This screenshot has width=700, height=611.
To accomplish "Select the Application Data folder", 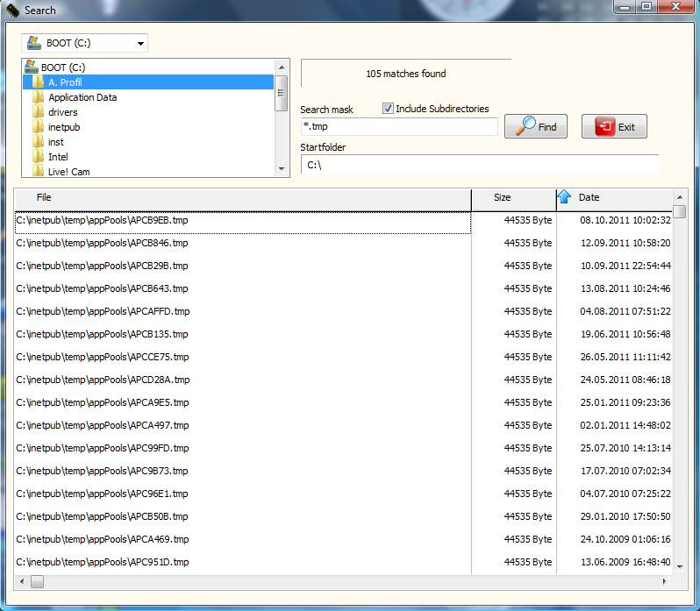I will 82,97.
